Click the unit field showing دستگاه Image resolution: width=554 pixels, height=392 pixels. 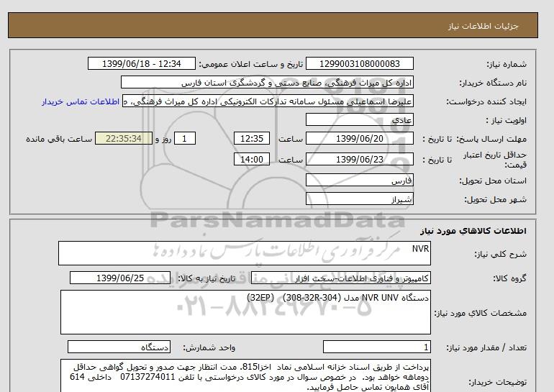tap(119, 347)
